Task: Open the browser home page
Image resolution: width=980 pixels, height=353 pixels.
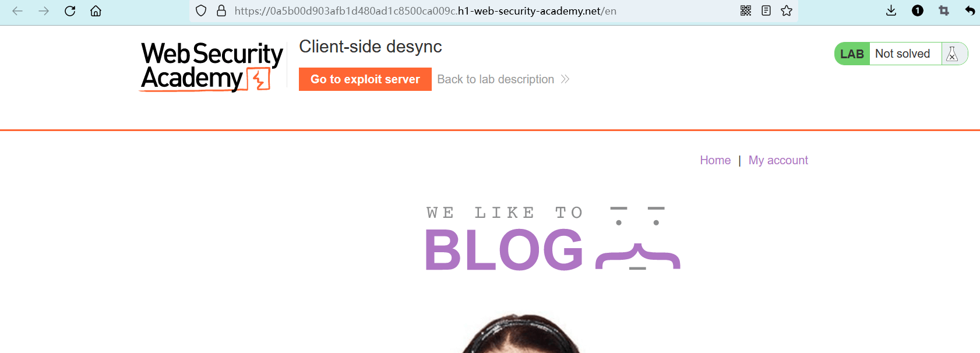Action: click(x=96, y=11)
